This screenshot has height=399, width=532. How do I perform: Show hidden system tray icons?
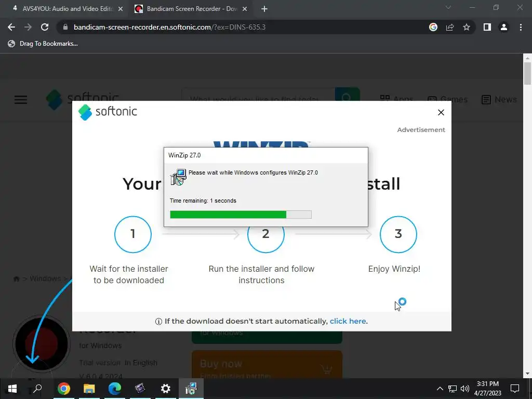(440, 389)
